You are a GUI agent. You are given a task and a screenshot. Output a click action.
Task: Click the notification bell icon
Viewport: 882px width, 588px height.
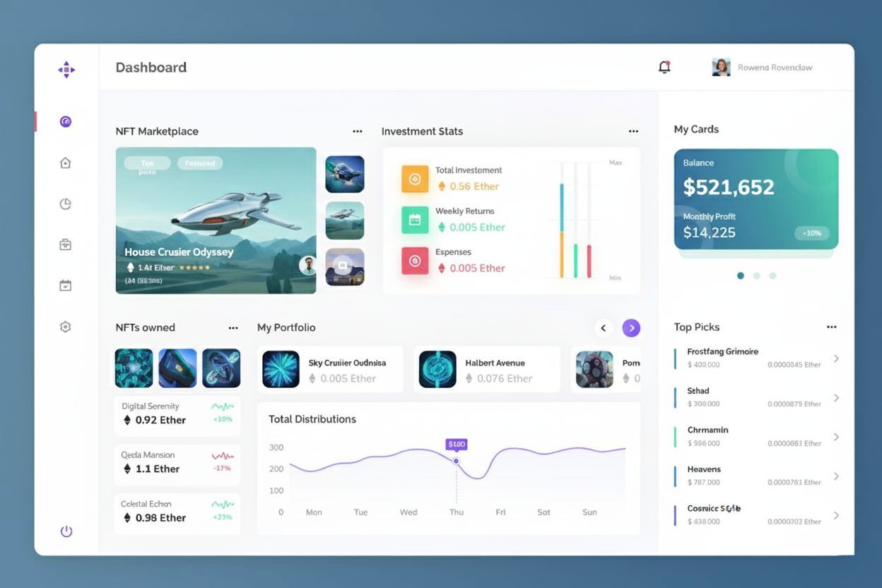pos(664,67)
